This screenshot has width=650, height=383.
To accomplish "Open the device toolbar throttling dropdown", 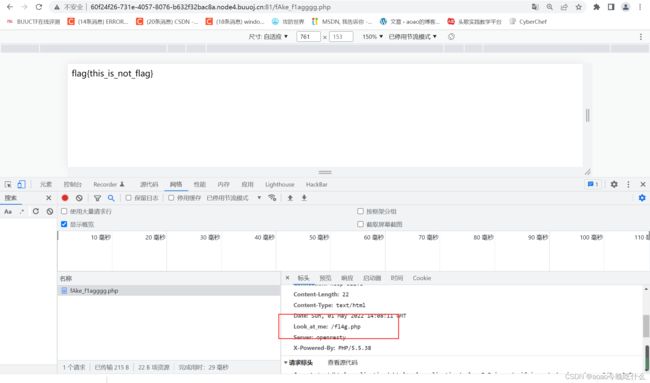I will point(412,36).
